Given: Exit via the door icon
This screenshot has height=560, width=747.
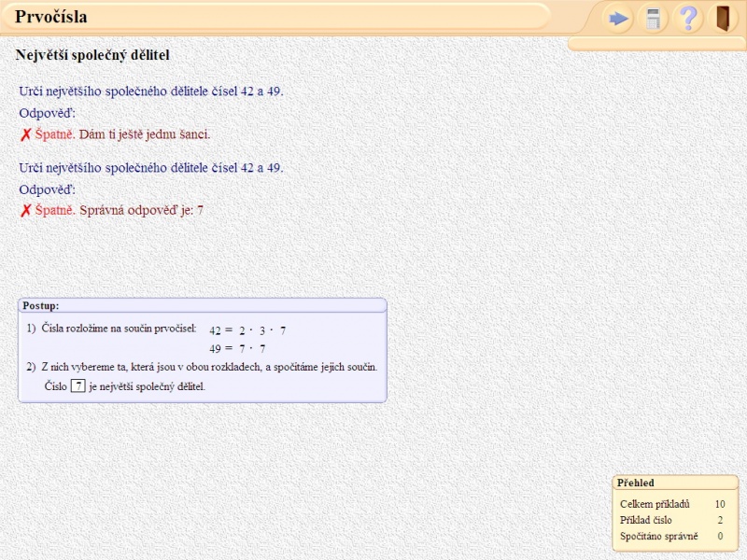Looking at the screenshot, I should [x=723, y=19].
